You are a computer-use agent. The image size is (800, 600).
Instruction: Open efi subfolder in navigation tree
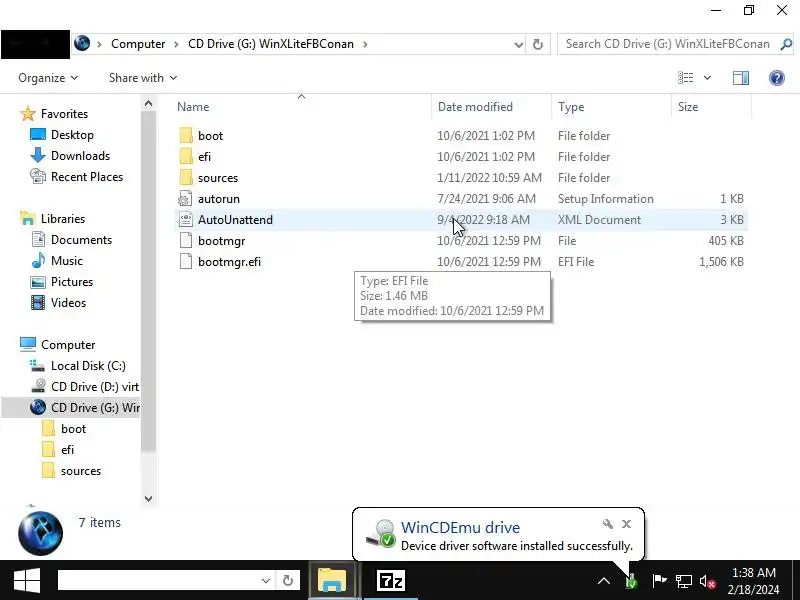coord(67,450)
